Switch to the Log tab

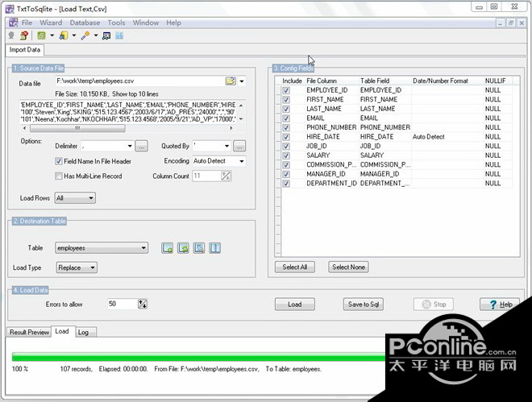tap(84, 332)
